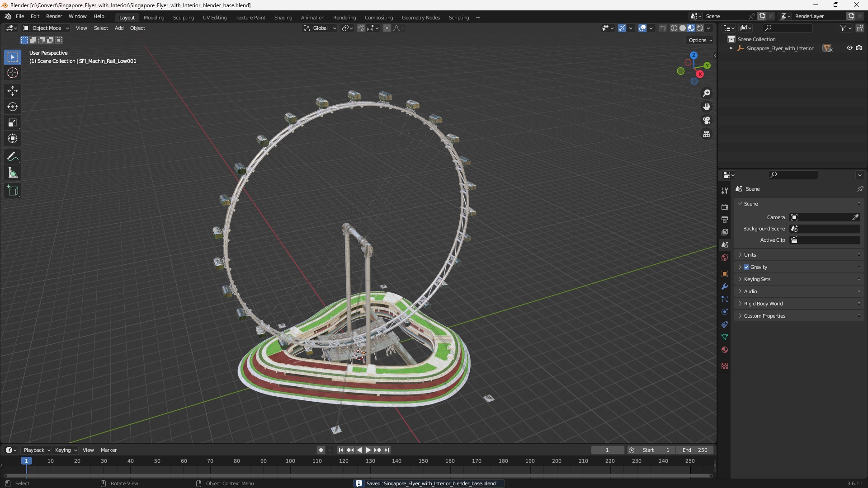Select the Add Cube tool
Screen dimensions: 868x488
pos(13,191)
